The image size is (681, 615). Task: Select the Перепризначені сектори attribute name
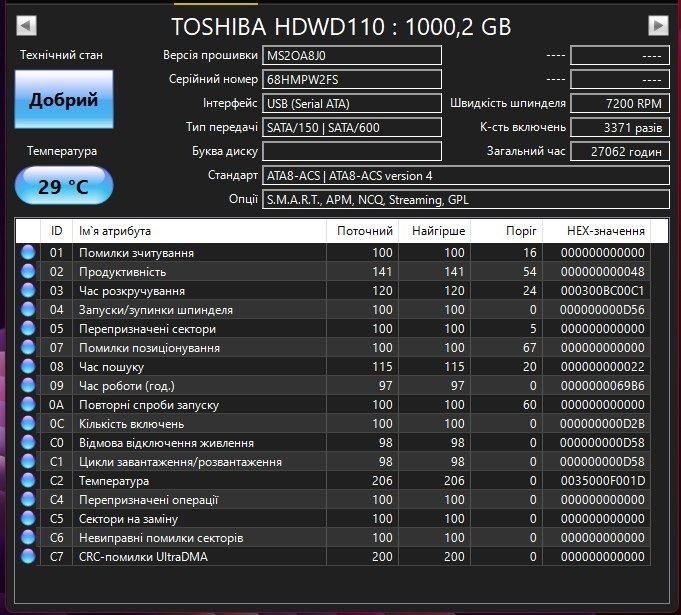click(x=148, y=329)
